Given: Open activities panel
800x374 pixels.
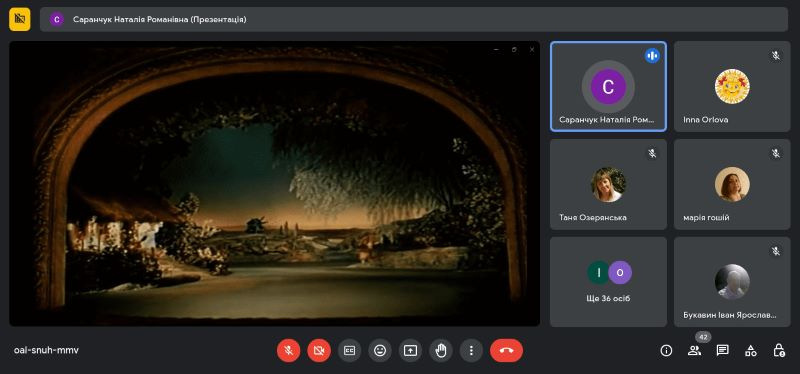Looking at the screenshot, I should [x=751, y=351].
